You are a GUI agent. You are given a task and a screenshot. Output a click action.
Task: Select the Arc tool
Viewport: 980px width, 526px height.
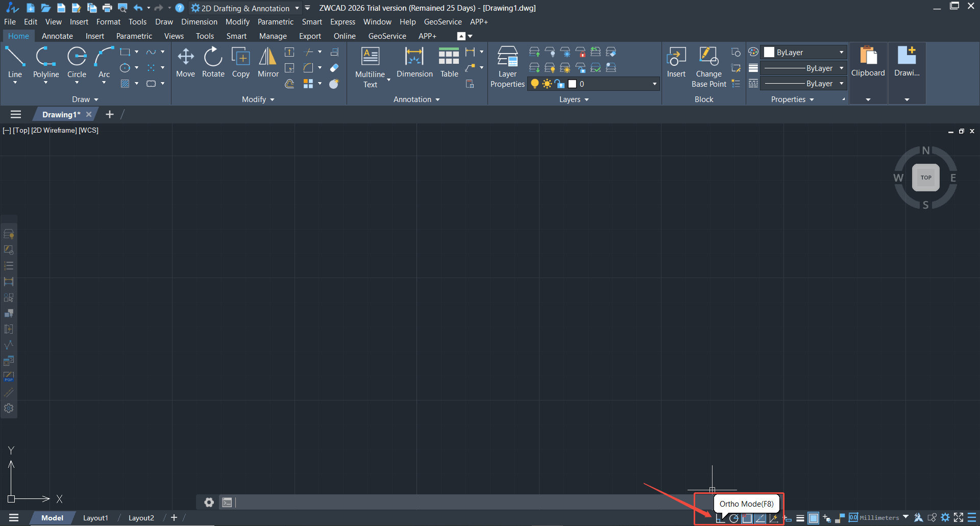(104, 62)
